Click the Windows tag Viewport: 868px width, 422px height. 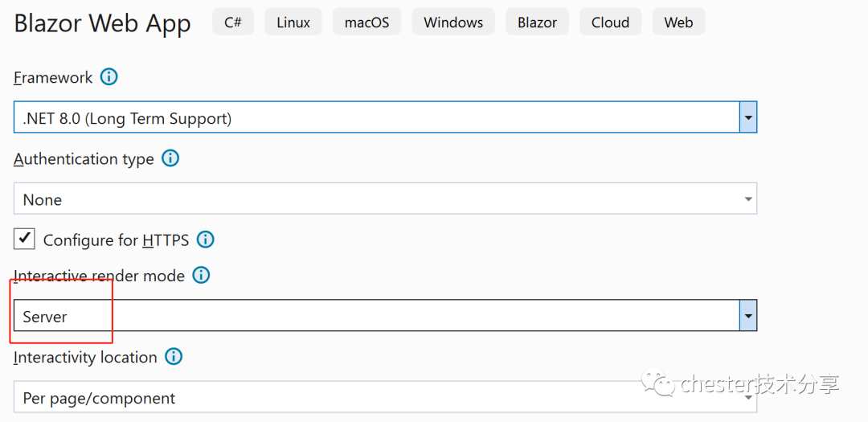pyautogui.click(x=453, y=23)
